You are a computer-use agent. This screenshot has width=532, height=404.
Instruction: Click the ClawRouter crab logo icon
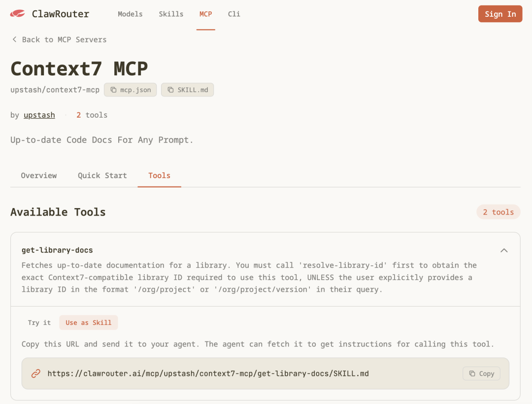(x=18, y=13)
